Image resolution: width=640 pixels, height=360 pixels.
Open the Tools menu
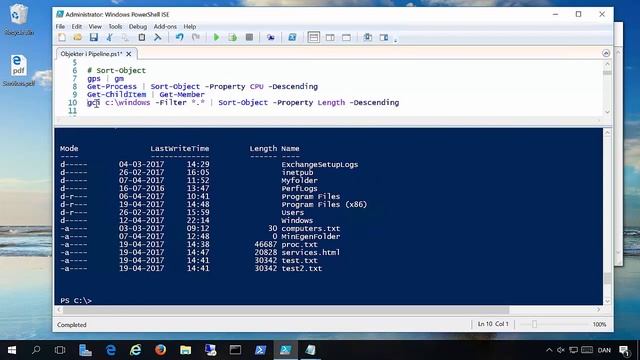click(115, 27)
